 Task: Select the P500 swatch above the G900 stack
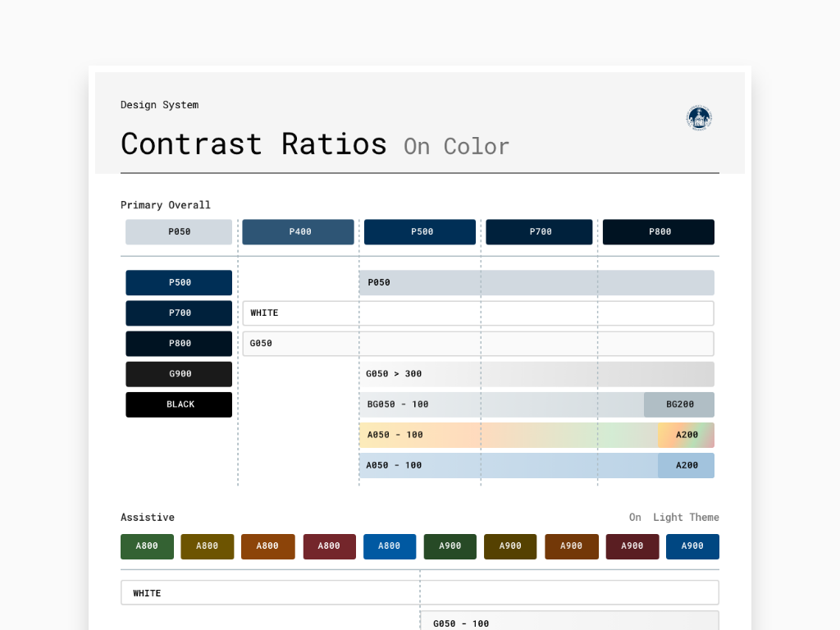point(179,283)
